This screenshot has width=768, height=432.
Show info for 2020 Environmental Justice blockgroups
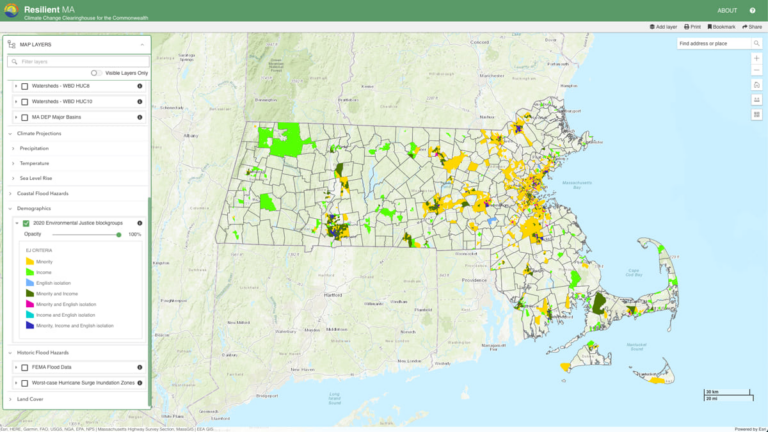(140, 223)
